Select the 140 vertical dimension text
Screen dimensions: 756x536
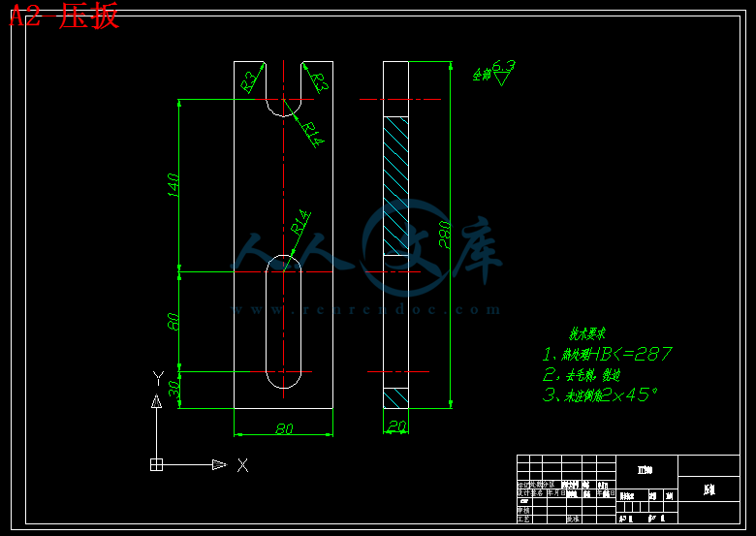coord(173,183)
